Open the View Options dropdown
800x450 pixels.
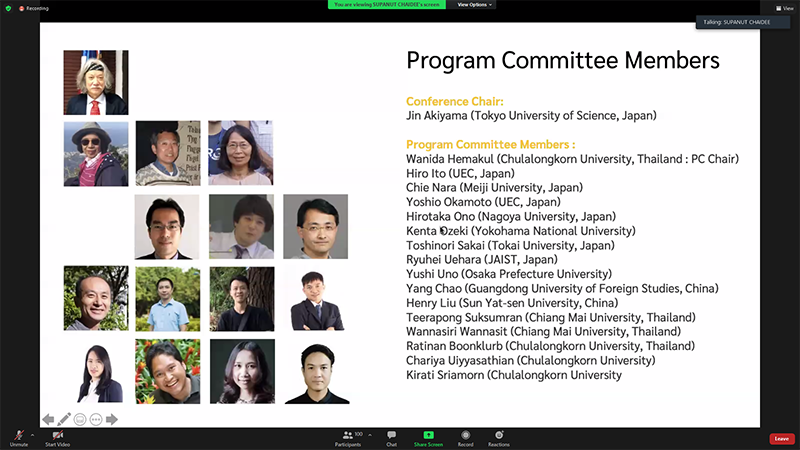coord(474,5)
